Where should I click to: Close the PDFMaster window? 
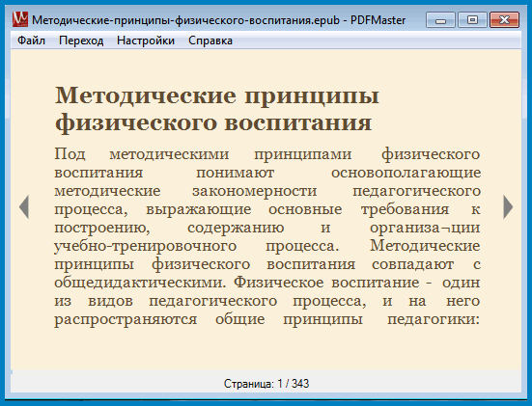pyautogui.click(x=504, y=20)
